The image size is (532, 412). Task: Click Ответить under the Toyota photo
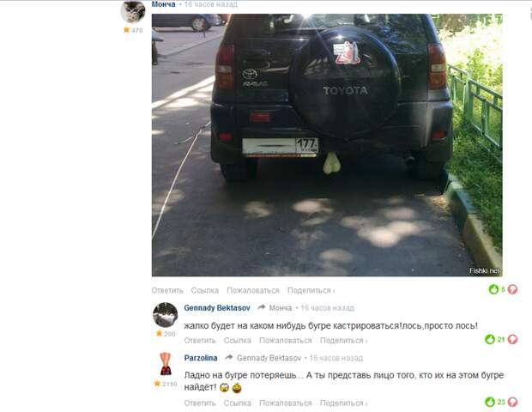(167, 290)
